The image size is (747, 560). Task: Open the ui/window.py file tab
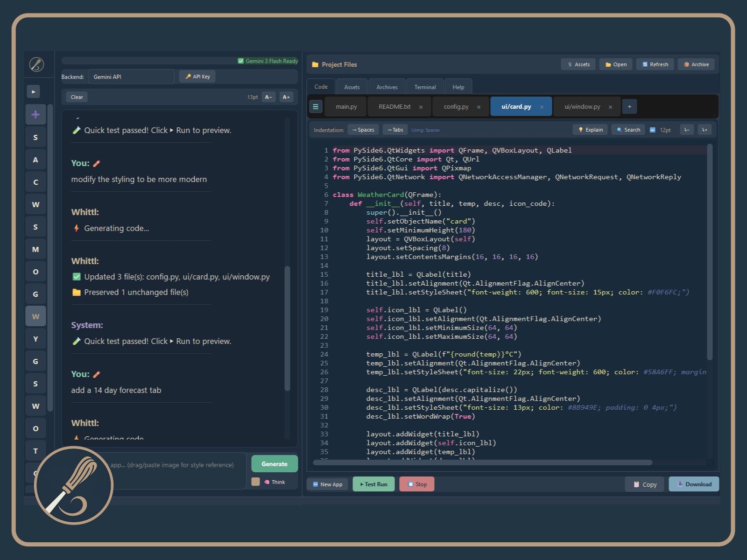582,106
